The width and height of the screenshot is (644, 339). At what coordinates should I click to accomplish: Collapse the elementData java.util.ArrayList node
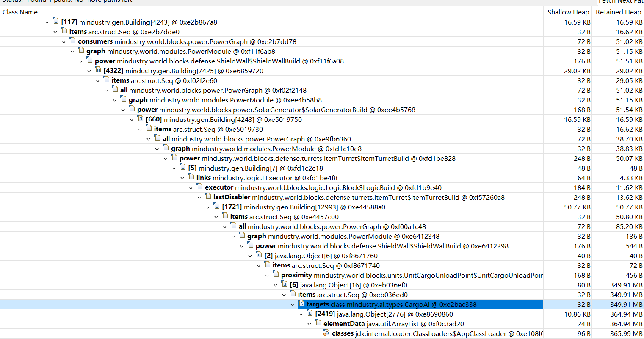click(x=310, y=323)
